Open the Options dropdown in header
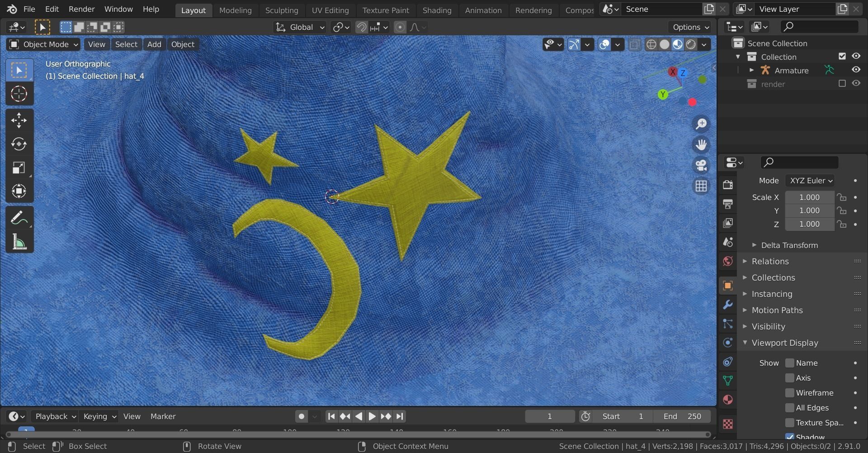This screenshot has width=868, height=453. [x=690, y=27]
